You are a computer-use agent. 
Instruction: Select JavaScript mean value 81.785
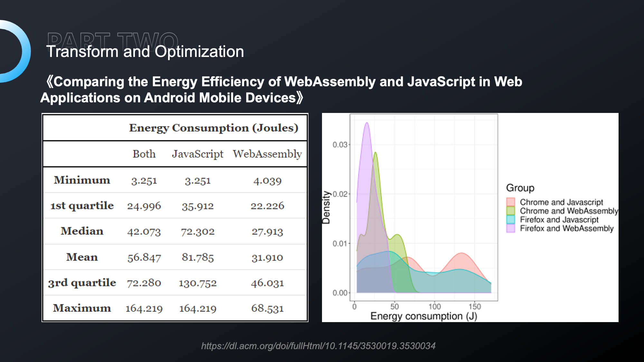click(197, 257)
